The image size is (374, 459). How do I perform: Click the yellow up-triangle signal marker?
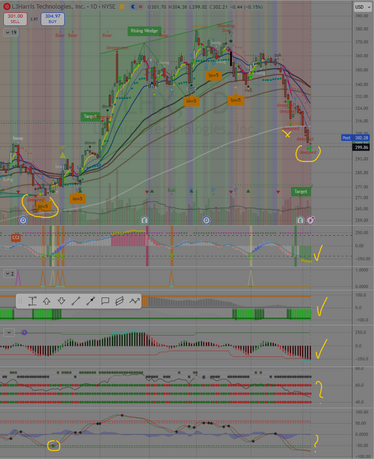click(63, 155)
